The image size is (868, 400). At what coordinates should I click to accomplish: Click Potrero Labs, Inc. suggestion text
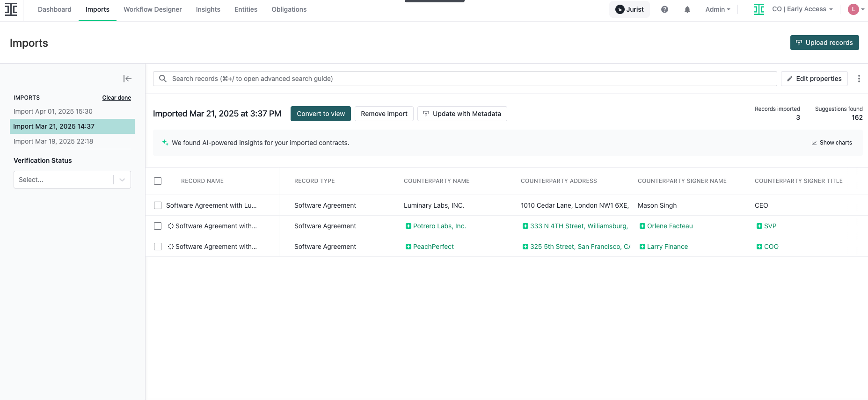point(439,226)
